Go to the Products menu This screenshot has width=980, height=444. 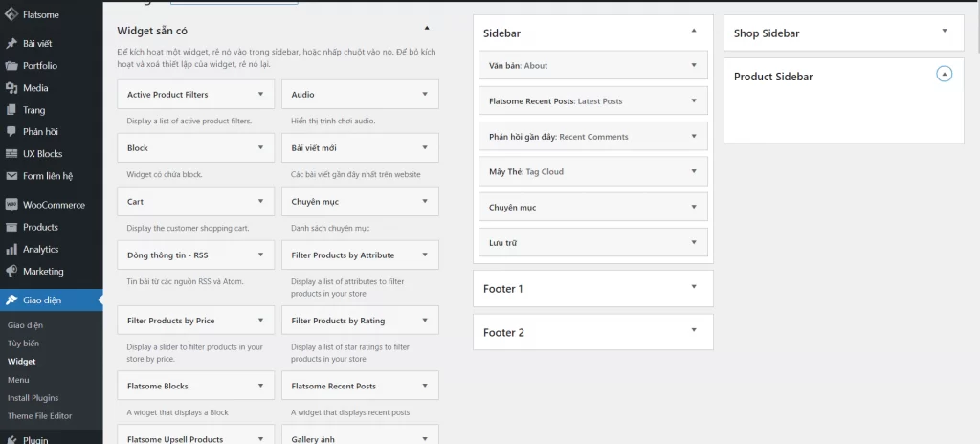[x=40, y=227]
